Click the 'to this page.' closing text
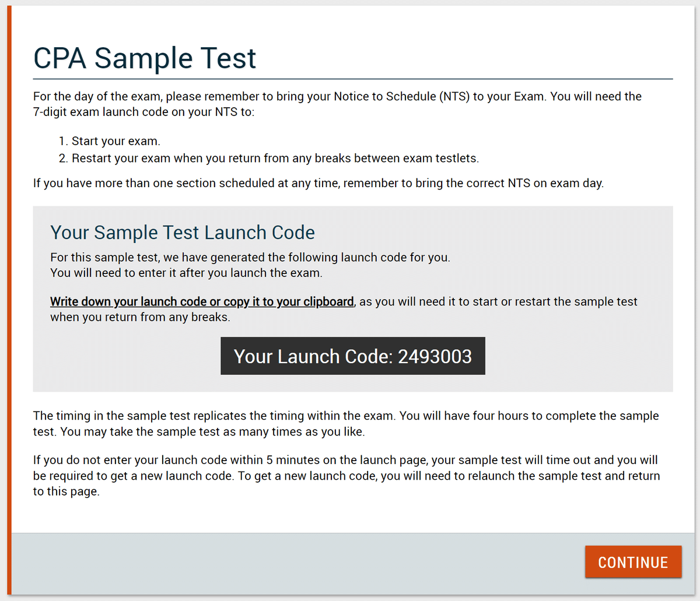This screenshot has height=601, width=700. pos(66,491)
